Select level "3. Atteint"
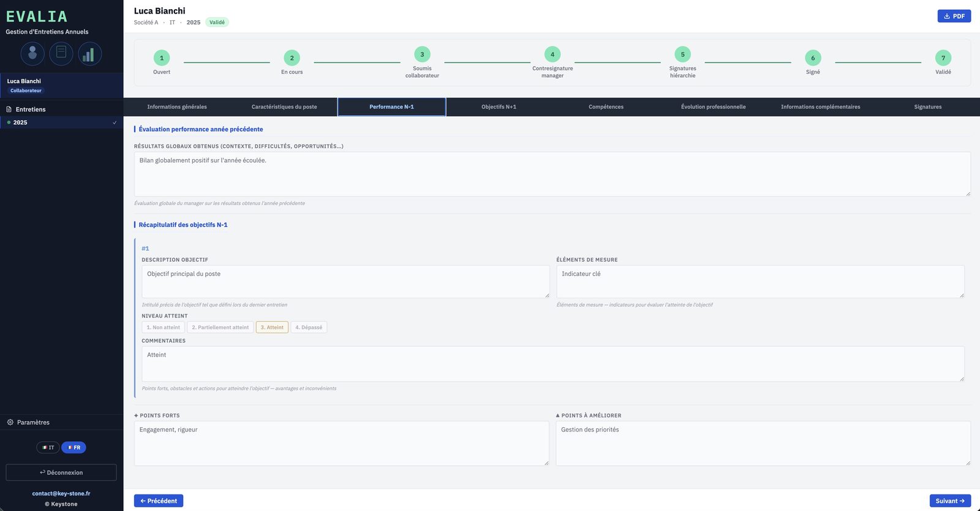 pos(272,327)
